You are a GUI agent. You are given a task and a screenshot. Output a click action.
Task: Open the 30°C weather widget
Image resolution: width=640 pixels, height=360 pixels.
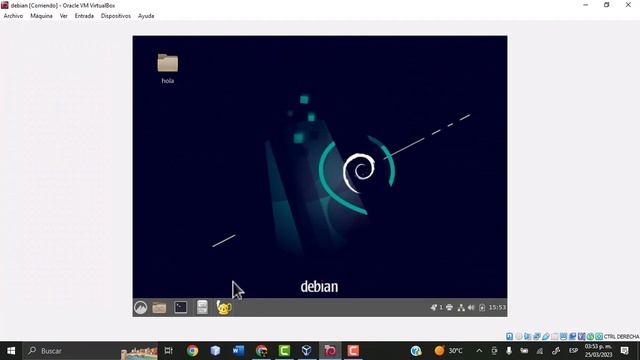(x=448, y=351)
